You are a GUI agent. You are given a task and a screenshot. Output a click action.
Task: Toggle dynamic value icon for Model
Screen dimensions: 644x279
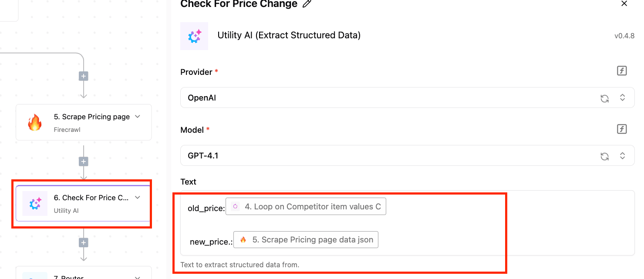click(x=622, y=129)
